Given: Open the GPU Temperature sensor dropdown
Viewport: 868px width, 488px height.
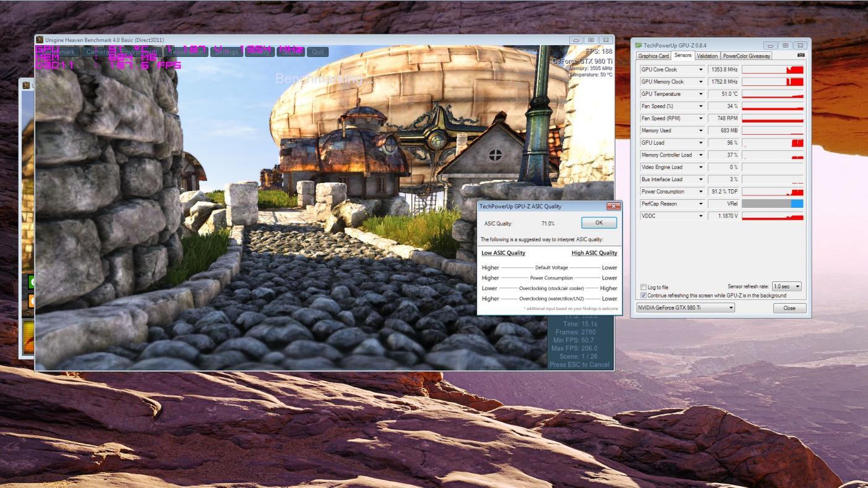Looking at the screenshot, I should (x=701, y=94).
